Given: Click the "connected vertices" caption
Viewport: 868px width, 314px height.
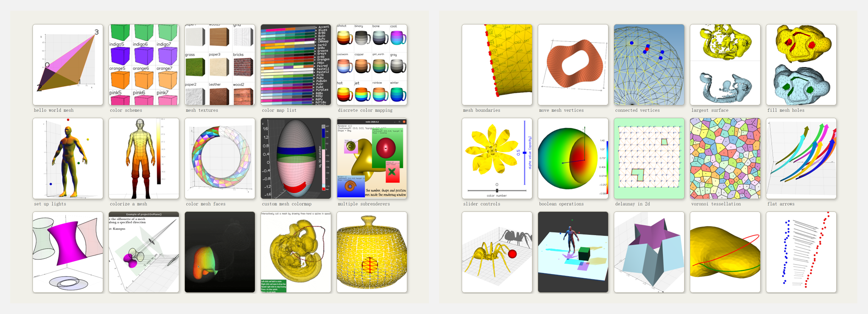Looking at the screenshot, I should tap(637, 110).
